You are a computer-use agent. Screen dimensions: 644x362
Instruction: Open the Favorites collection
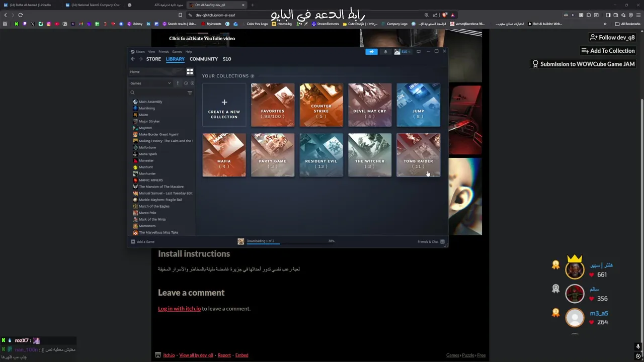click(273, 105)
